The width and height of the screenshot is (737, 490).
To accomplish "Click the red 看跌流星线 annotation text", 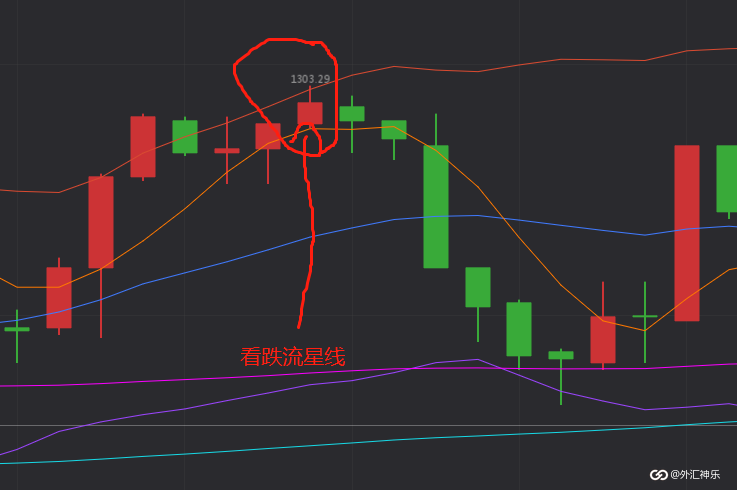I will [293, 357].
